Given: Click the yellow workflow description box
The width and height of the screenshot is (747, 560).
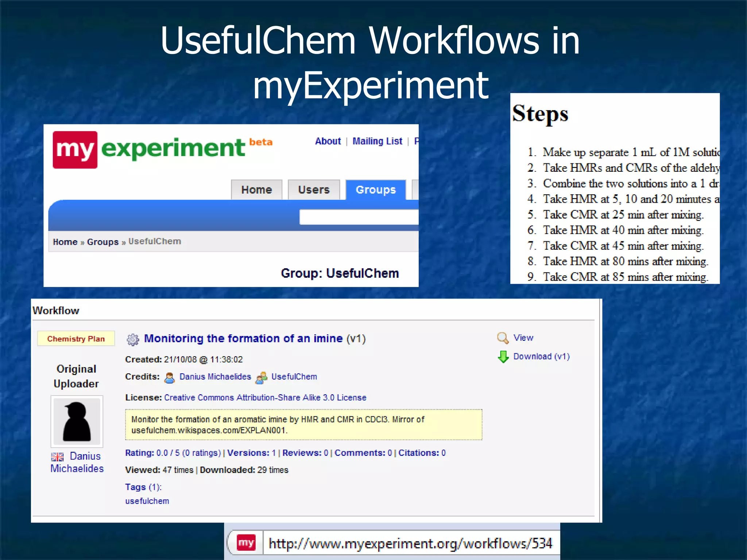Looking at the screenshot, I should tap(303, 425).
